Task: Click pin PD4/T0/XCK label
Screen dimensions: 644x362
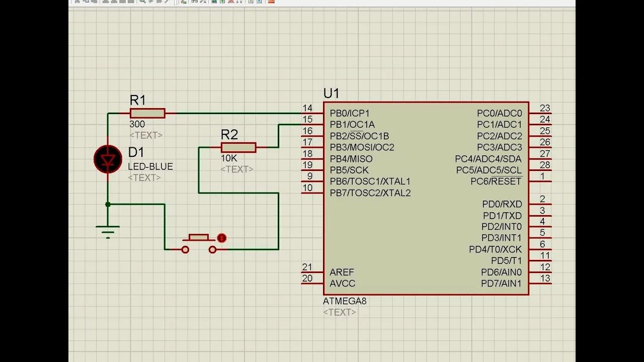Action: click(496, 249)
